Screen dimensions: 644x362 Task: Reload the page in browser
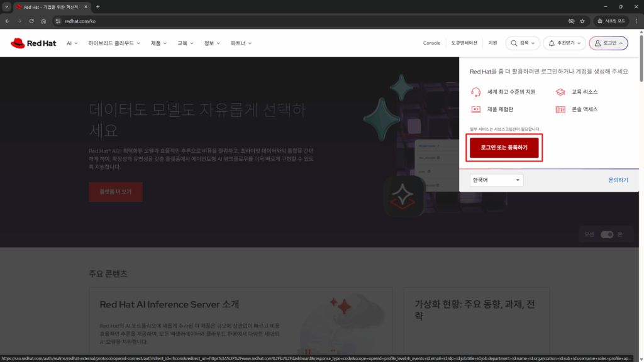(x=31, y=21)
